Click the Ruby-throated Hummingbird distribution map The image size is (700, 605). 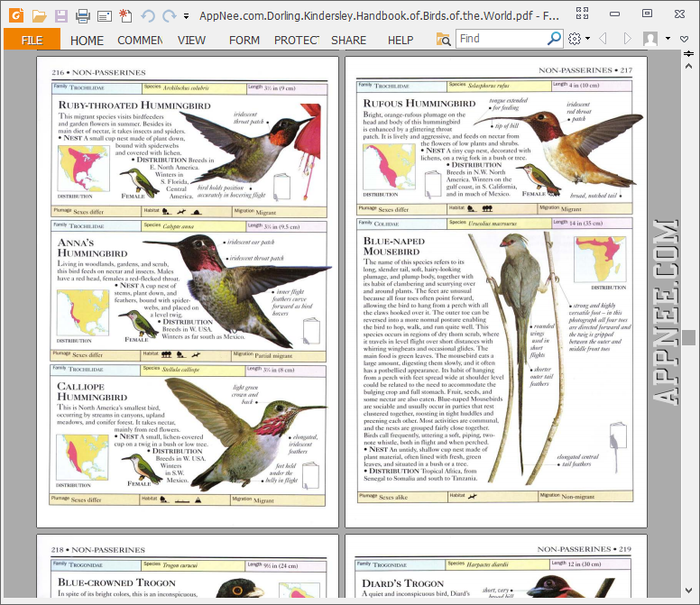pyautogui.click(x=84, y=169)
